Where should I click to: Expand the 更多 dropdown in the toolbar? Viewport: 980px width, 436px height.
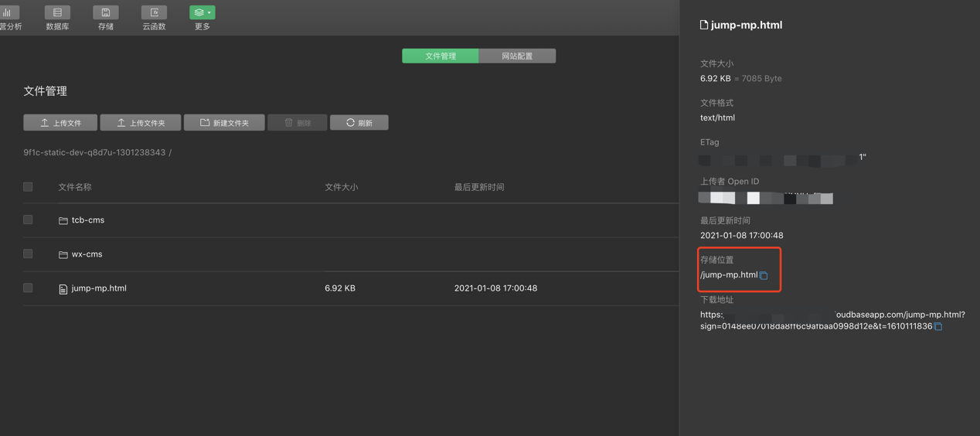(202, 13)
